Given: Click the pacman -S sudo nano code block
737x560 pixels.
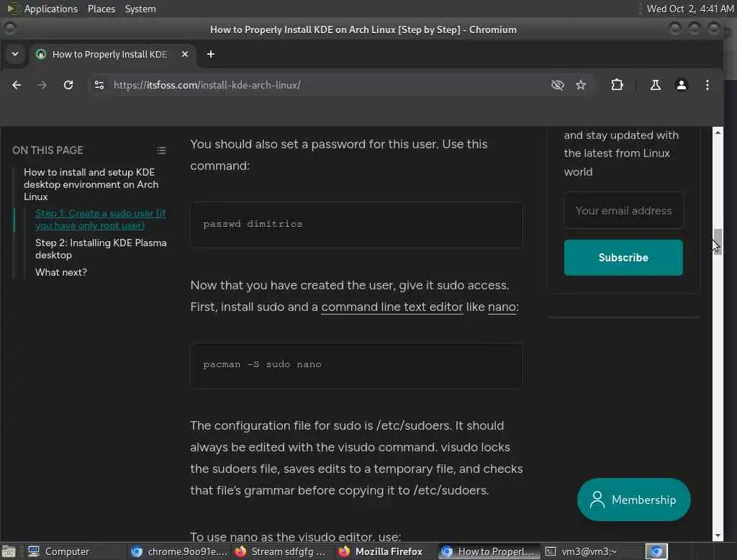Looking at the screenshot, I should (x=356, y=366).
